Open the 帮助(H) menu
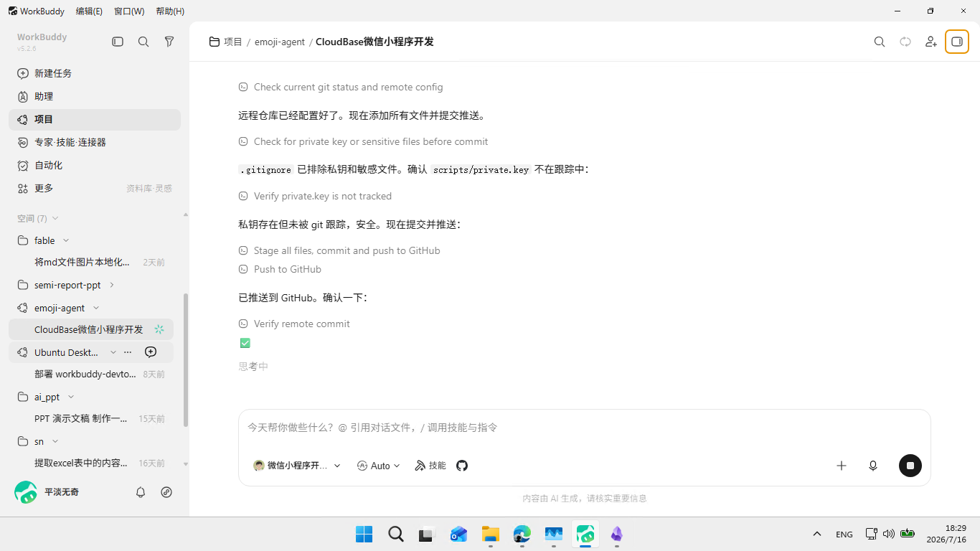980x551 pixels. [x=170, y=11]
